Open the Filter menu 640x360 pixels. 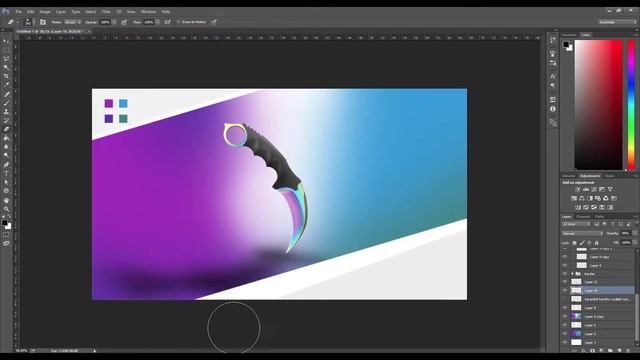tap(106, 12)
